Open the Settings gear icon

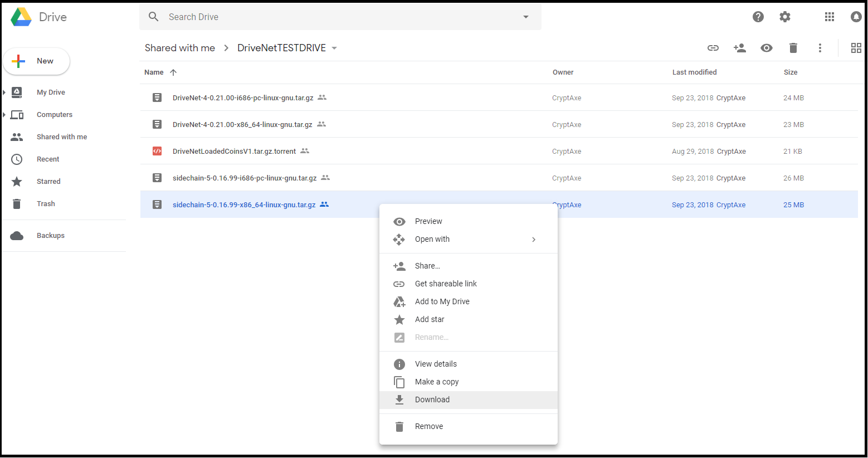(x=785, y=17)
